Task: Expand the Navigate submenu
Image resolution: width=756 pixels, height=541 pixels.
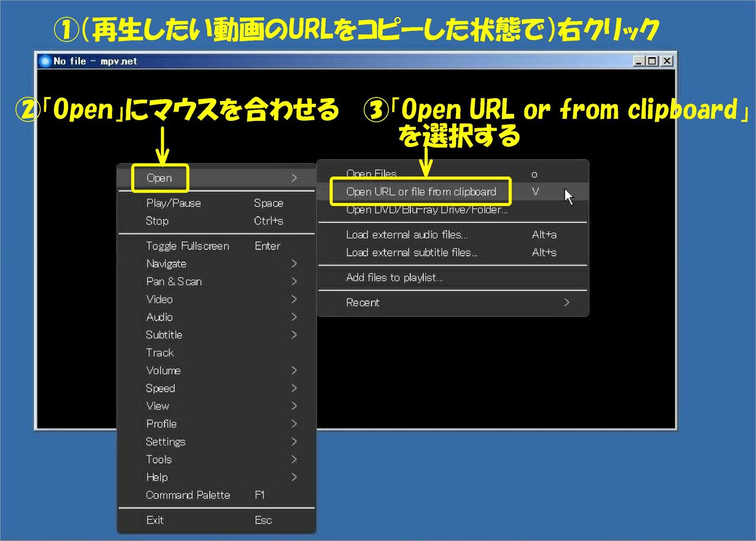Action: pyautogui.click(x=166, y=263)
